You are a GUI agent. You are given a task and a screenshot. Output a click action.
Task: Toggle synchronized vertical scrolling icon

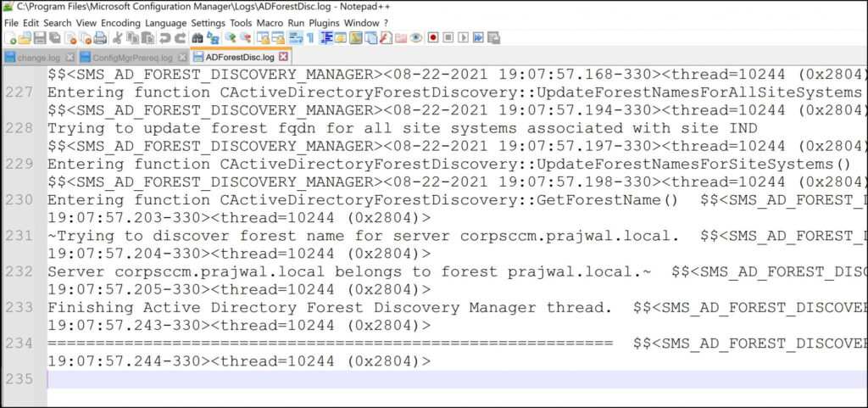[263, 38]
